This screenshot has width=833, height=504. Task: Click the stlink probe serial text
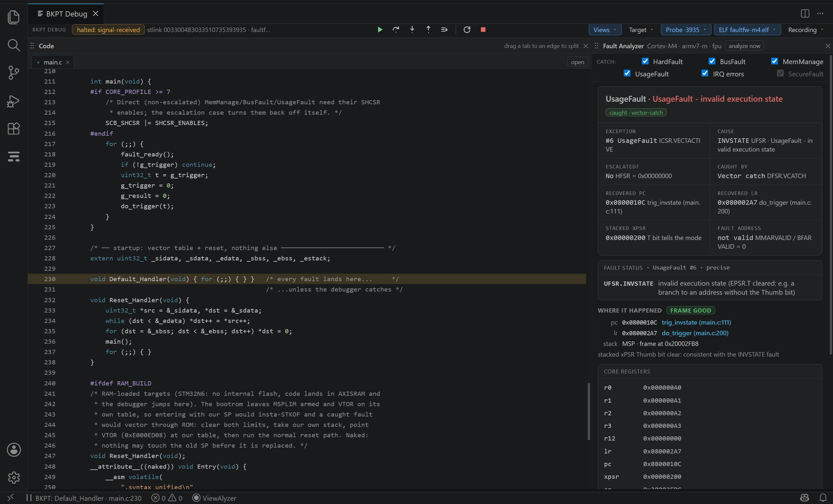[209, 30]
